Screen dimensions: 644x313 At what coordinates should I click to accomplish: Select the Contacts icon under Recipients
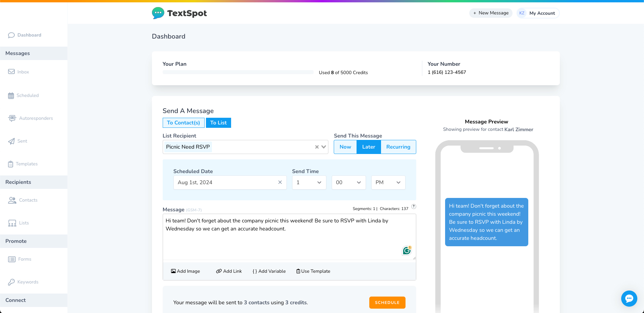tap(12, 200)
